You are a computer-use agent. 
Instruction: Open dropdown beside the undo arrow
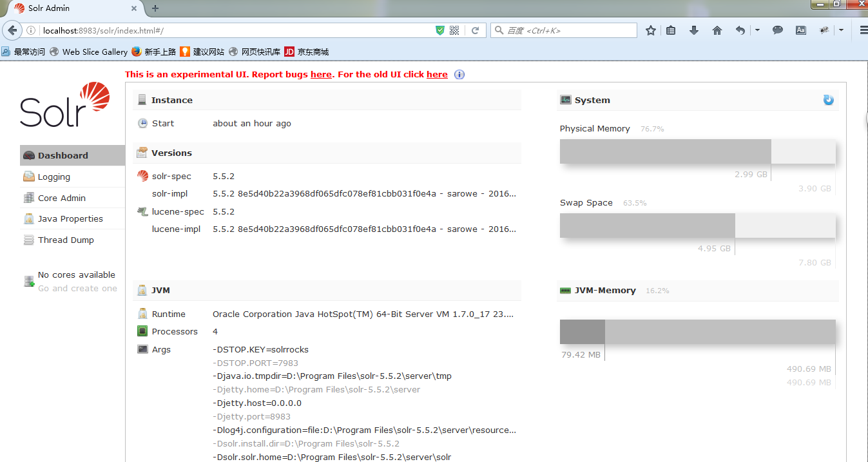757,30
